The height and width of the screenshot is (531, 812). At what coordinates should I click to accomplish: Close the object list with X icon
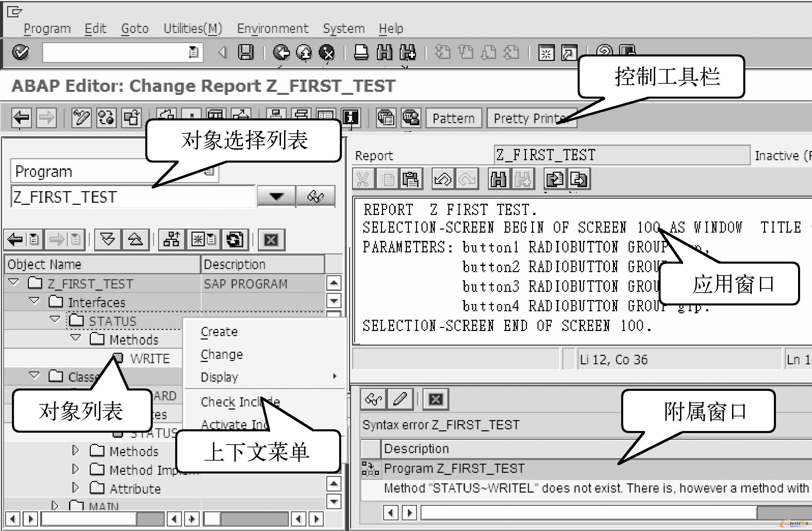coord(271,239)
